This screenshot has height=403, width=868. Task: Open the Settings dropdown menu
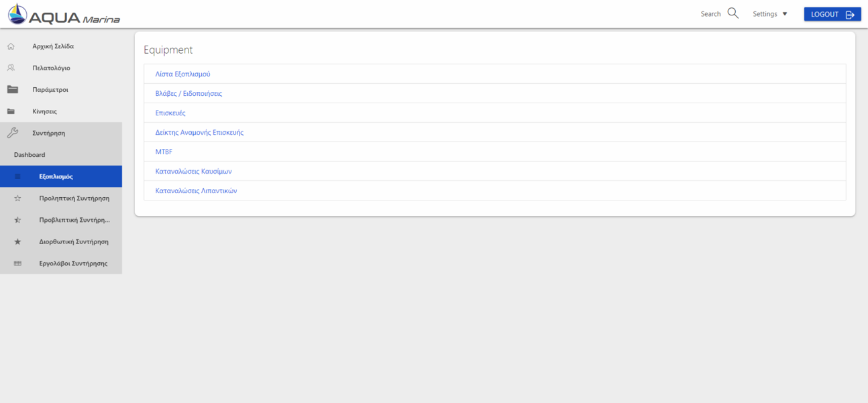(x=770, y=14)
